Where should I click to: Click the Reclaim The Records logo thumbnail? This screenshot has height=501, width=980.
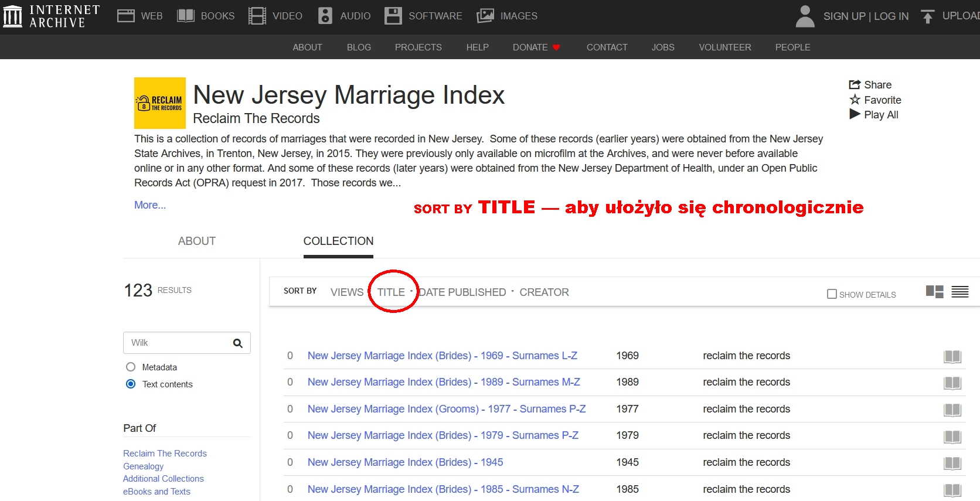160,103
